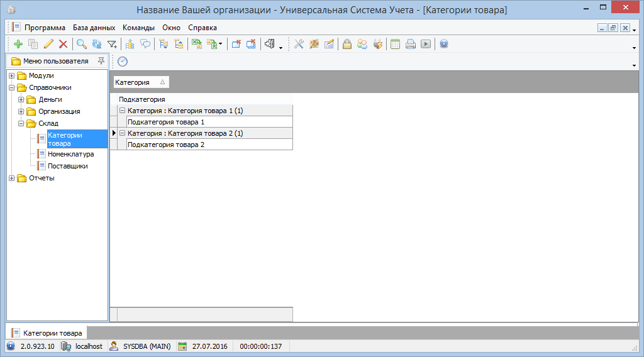Click the funnel Filter icon
The image size is (644, 357).
112,44
